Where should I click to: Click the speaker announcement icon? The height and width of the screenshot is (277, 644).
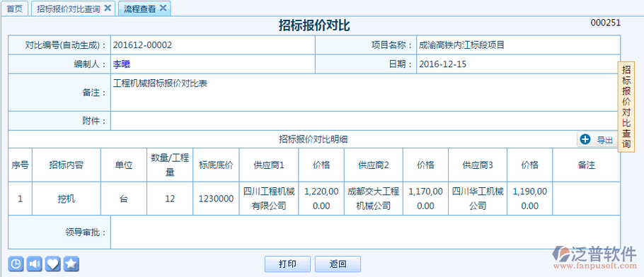(34, 264)
